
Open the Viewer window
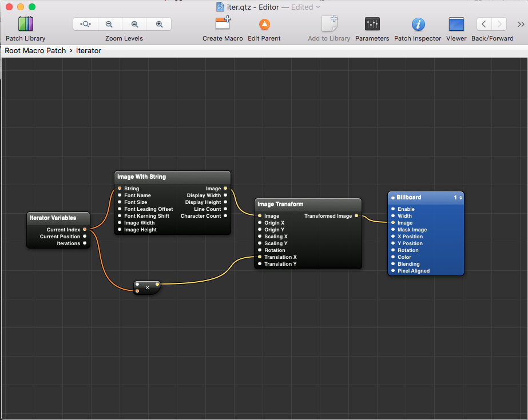pos(456,24)
